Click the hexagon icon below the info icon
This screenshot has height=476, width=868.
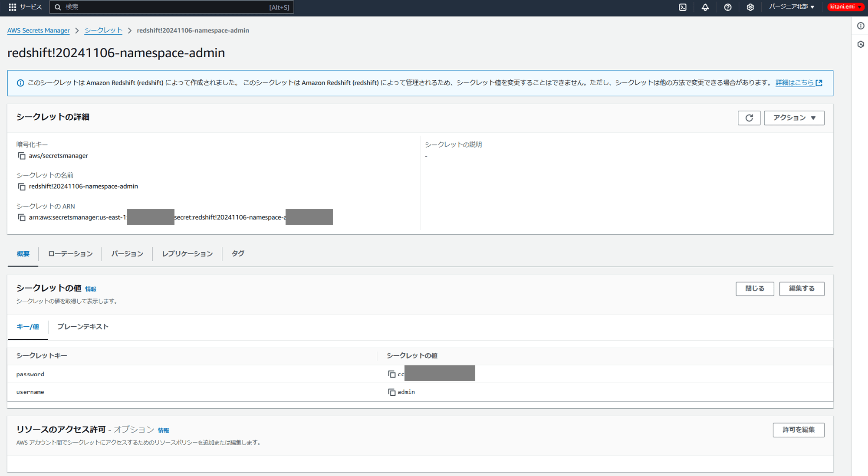(861, 44)
